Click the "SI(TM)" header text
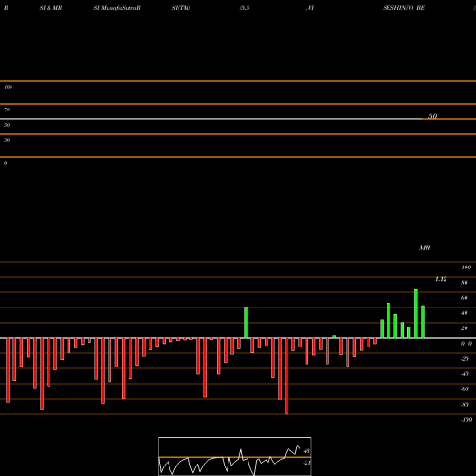Viewport: 476px width, 476px height. pyautogui.click(x=181, y=8)
